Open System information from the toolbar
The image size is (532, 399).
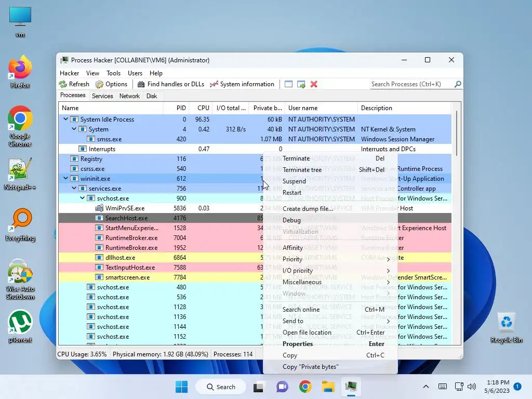[x=242, y=84]
